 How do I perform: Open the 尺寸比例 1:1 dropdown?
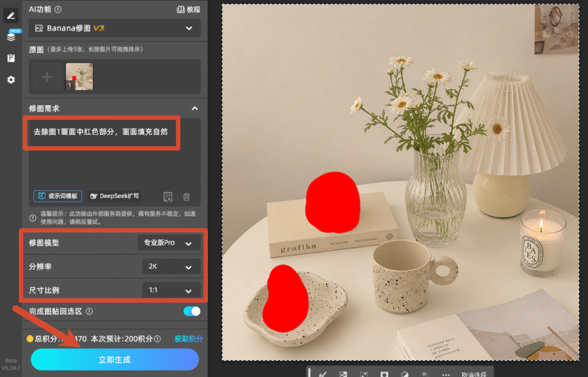[171, 290]
